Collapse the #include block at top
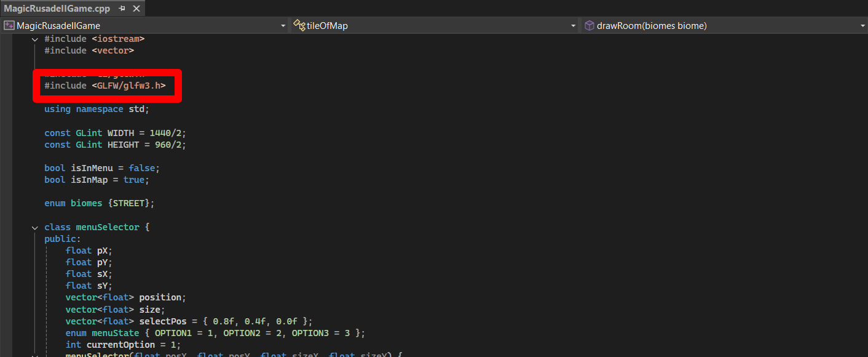Image resolution: width=868 pixels, height=357 pixels. tap(35, 39)
